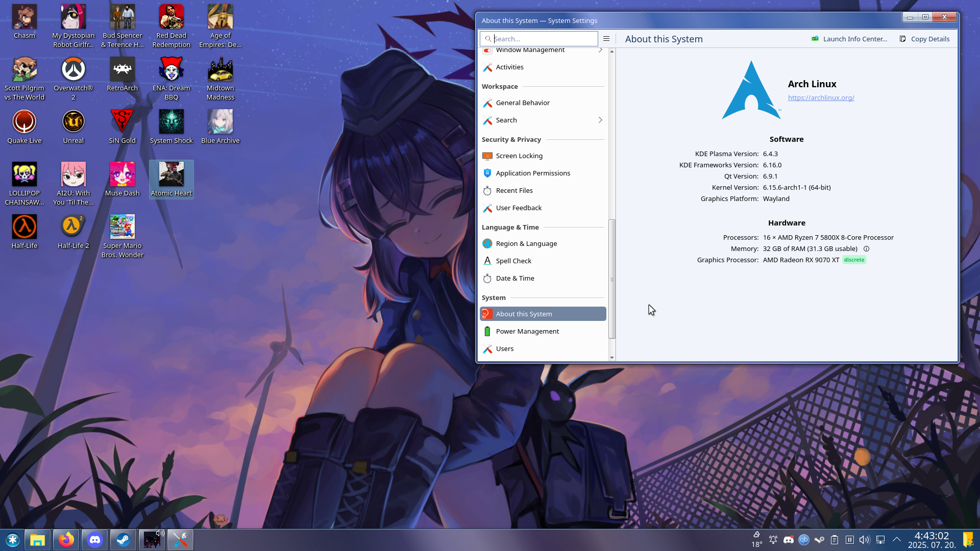Open Users settings
980x551 pixels.
[543, 348]
